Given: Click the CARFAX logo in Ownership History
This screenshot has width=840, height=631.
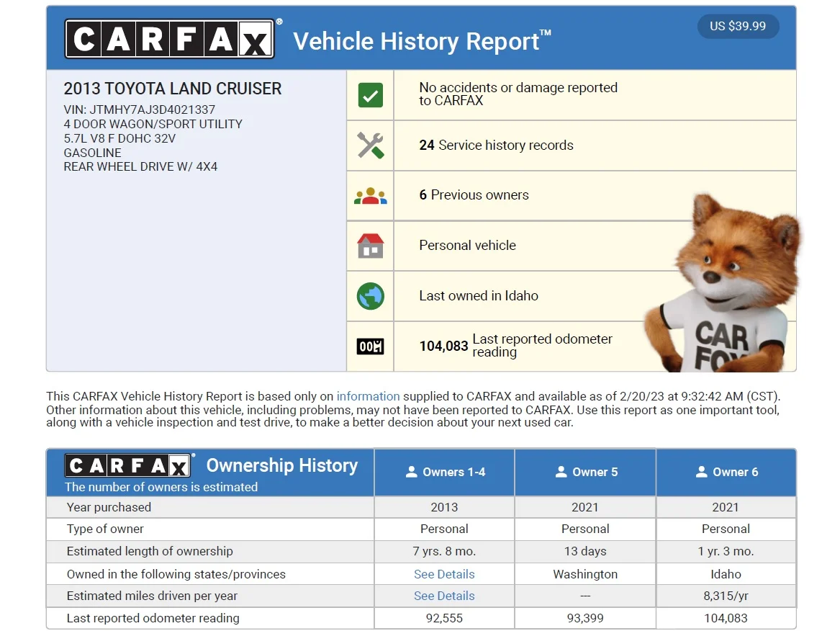Looking at the screenshot, I should tap(127, 465).
